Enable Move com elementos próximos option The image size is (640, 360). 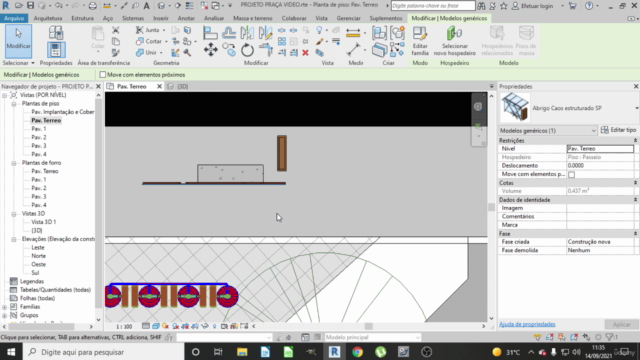tap(103, 75)
